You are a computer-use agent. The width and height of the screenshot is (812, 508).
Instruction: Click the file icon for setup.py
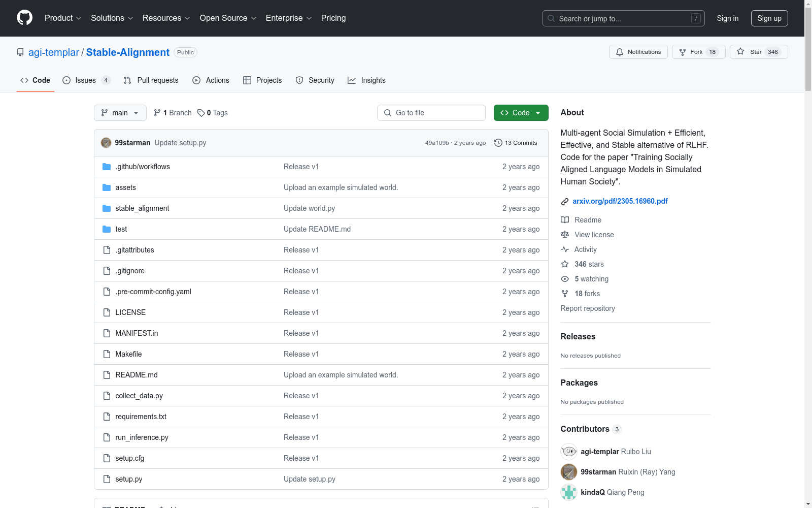click(107, 479)
